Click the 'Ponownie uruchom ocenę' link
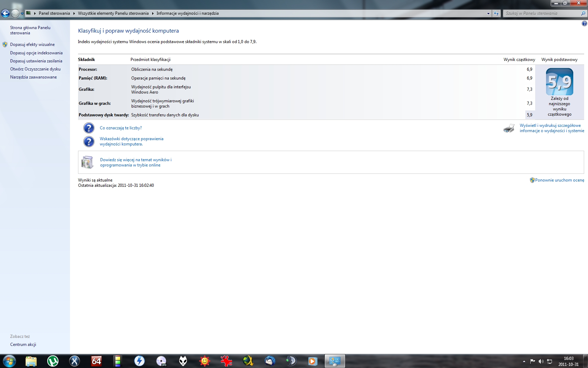 (559, 180)
